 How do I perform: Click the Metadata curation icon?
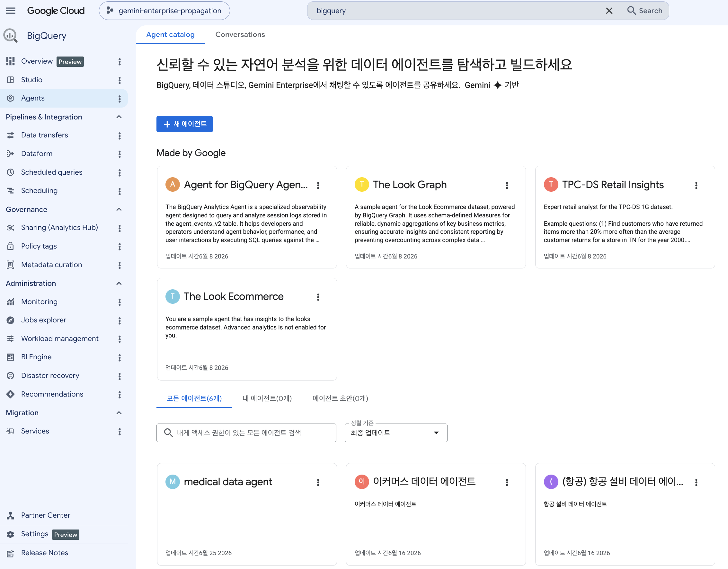point(11,265)
